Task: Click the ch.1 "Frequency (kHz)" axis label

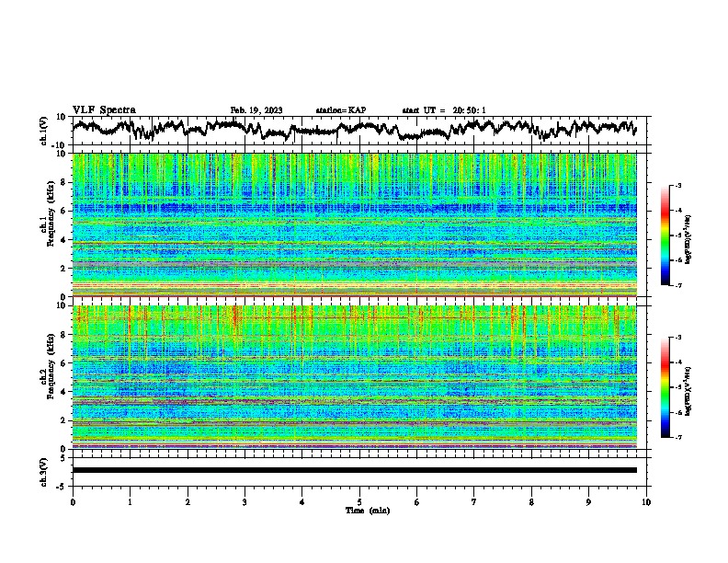Action: 51,214
